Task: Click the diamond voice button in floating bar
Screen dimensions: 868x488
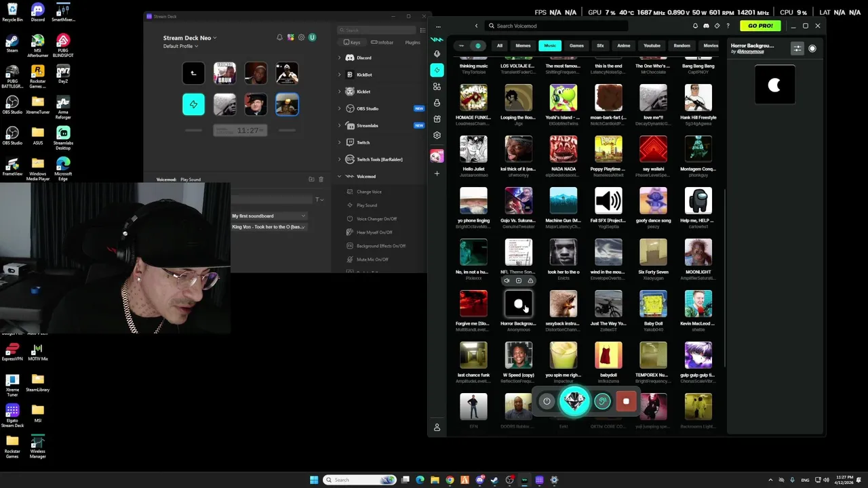Action: click(x=575, y=401)
